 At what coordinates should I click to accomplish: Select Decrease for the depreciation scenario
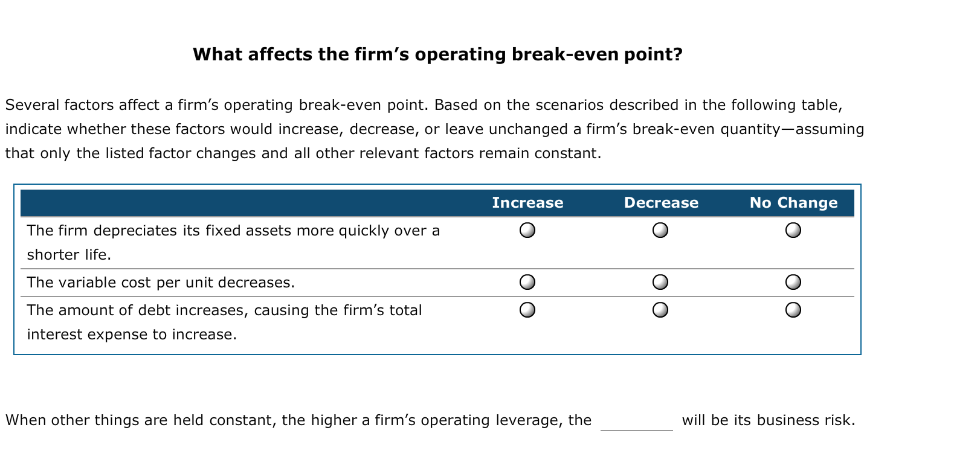point(661,230)
